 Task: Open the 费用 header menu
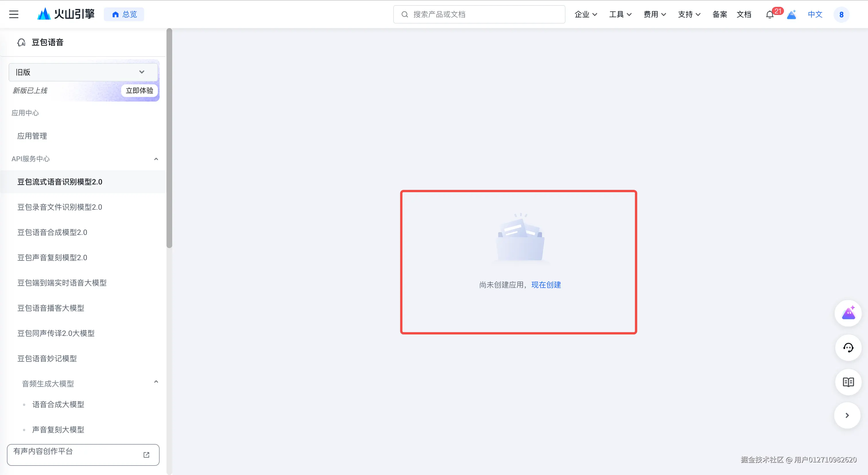click(654, 14)
